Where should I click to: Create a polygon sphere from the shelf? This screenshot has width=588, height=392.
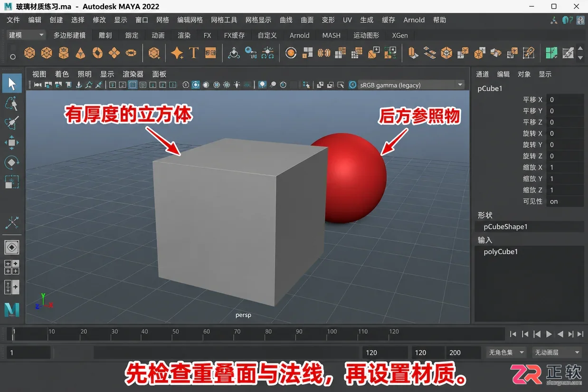[x=30, y=53]
